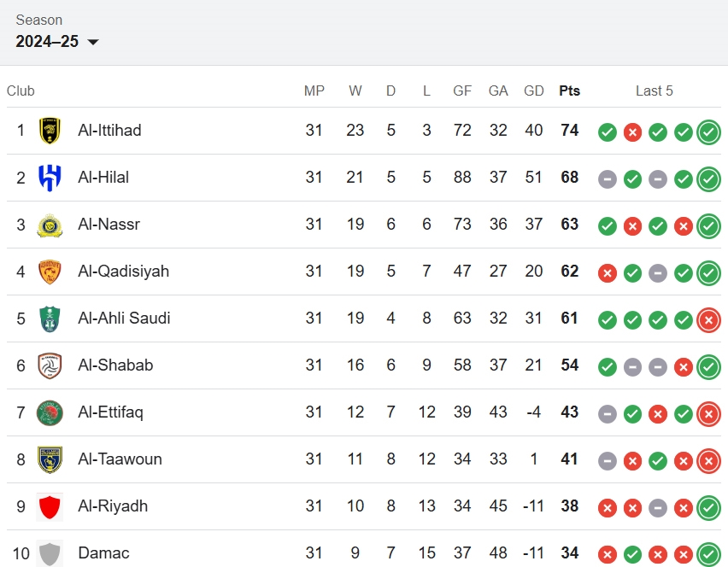Click the Al-Hilal blue logo

point(50,178)
